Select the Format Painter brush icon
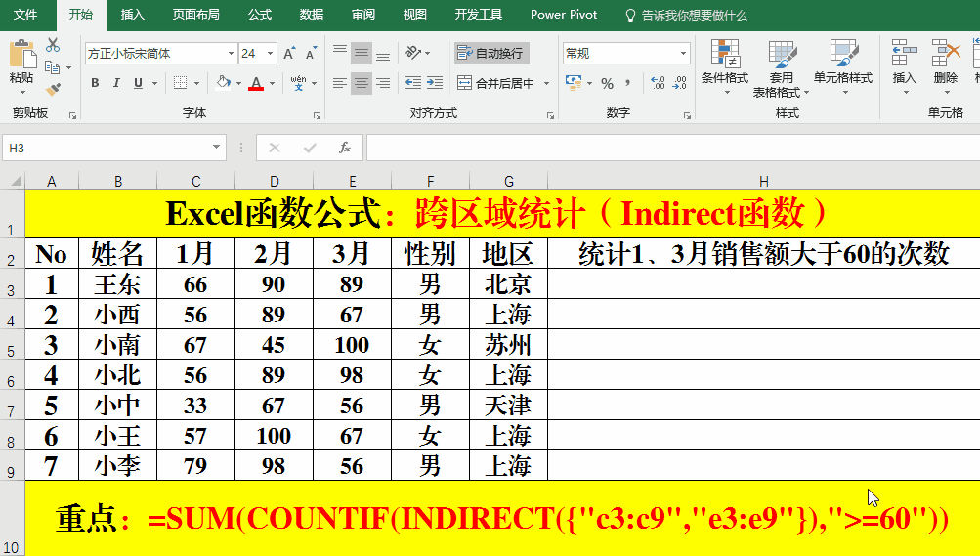The height and width of the screenshot is (556, 980). pyautogui.click(x=53, y=89)
